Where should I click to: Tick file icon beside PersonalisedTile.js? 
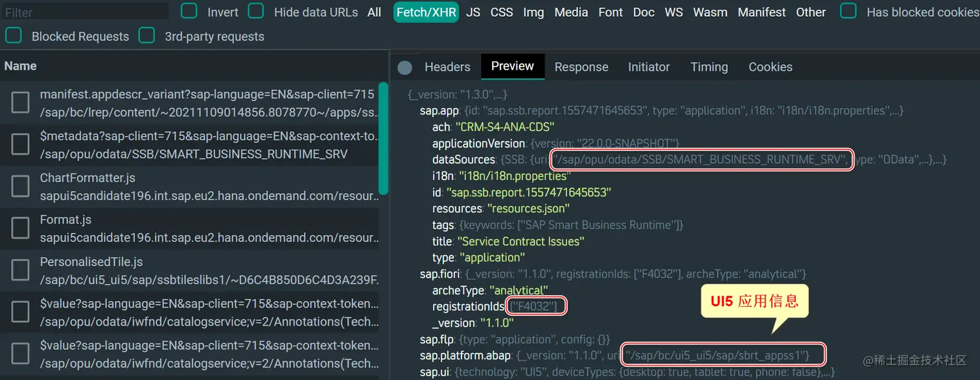click(21, 271)
